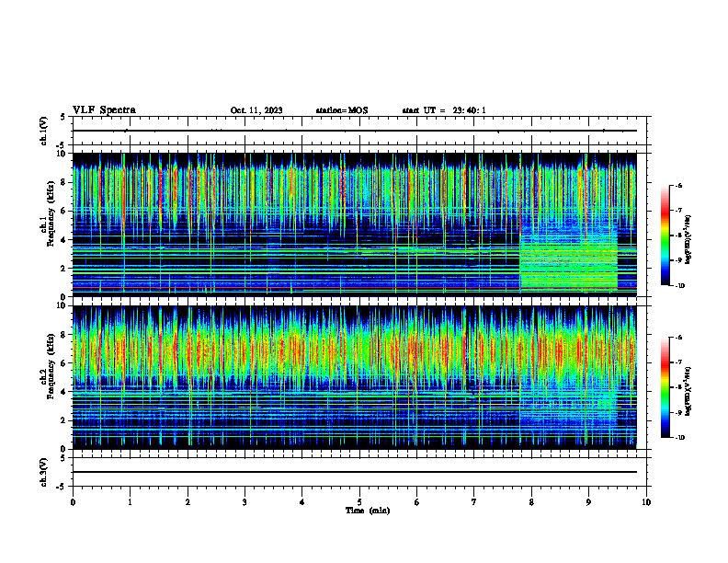This screenshot has width=728, height=563.
Task: Click the ch.1 color bar log(PSD) label
Action: coord(688,239)
